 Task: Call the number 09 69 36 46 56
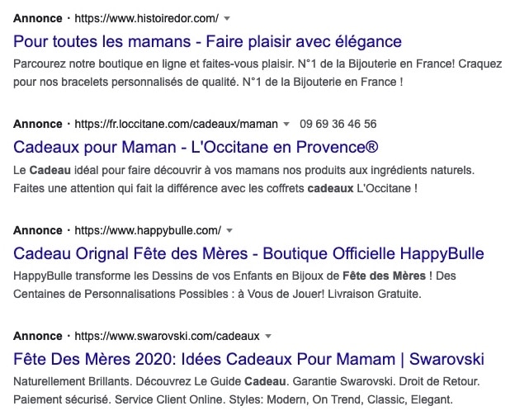pyautogui.click(x=338, y=124)
